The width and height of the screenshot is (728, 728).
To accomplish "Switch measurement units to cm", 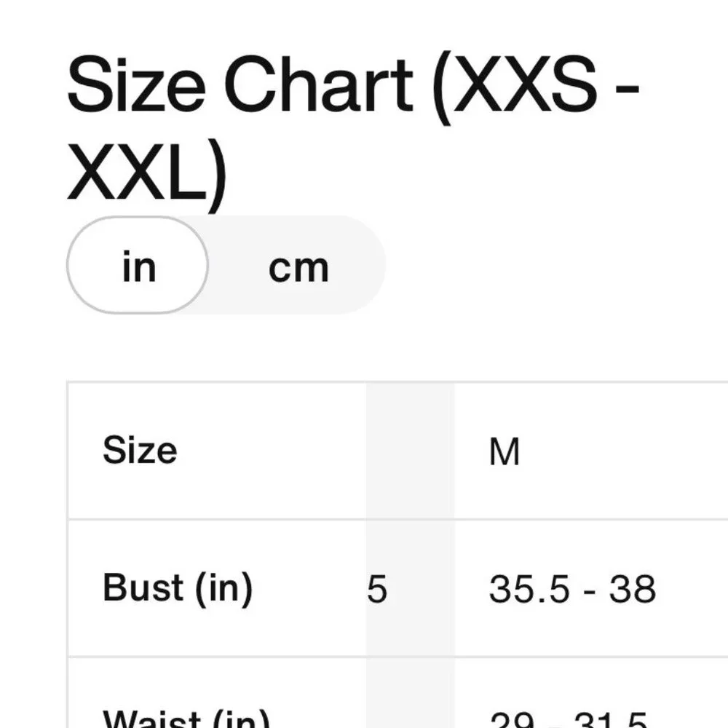I will (298, 268).
